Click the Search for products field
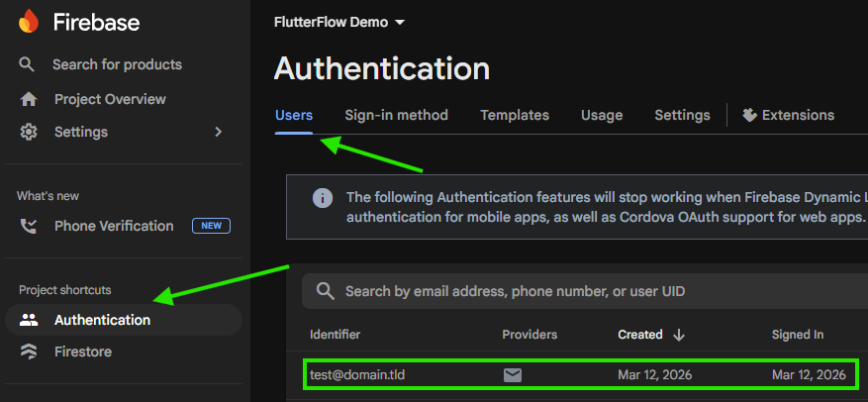The height and width of the screenshot is (402, 868). pos(117,64)
